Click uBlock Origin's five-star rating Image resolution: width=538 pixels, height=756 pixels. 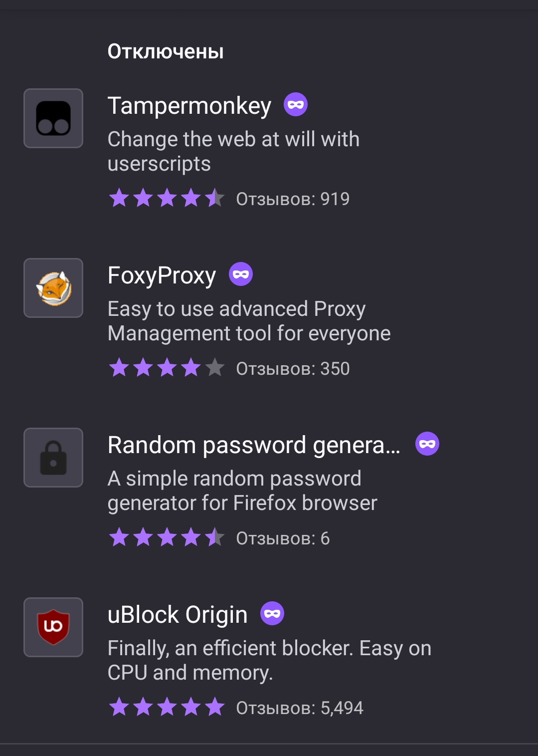click(167, 708)
